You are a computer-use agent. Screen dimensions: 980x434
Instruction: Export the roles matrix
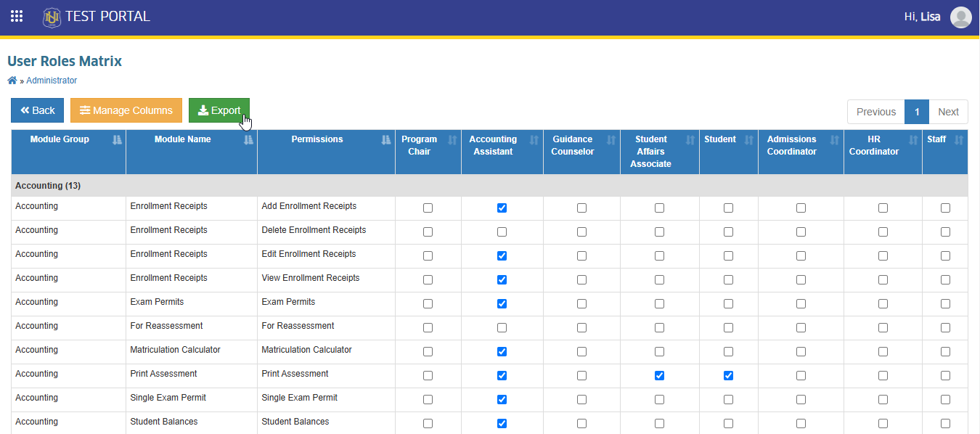219,110
